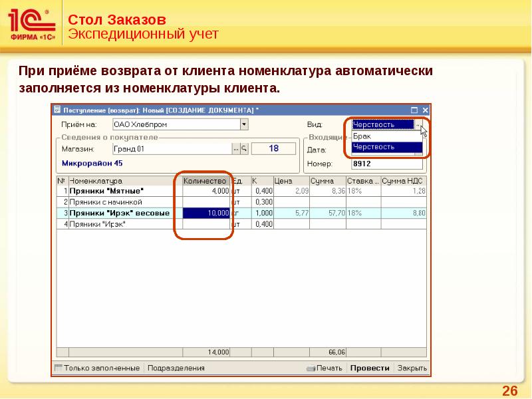Click the Вид field selection button

(418, 124)
